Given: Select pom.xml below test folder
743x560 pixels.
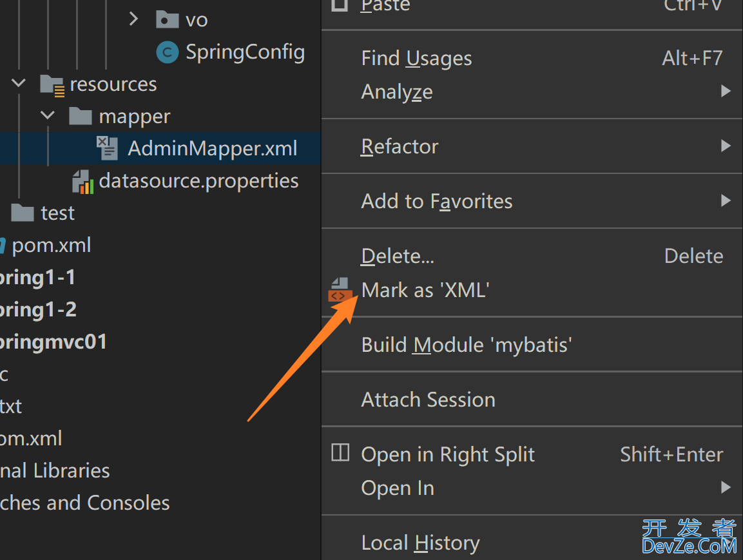Looking at the screenshot, I should (x=51, y=246).
